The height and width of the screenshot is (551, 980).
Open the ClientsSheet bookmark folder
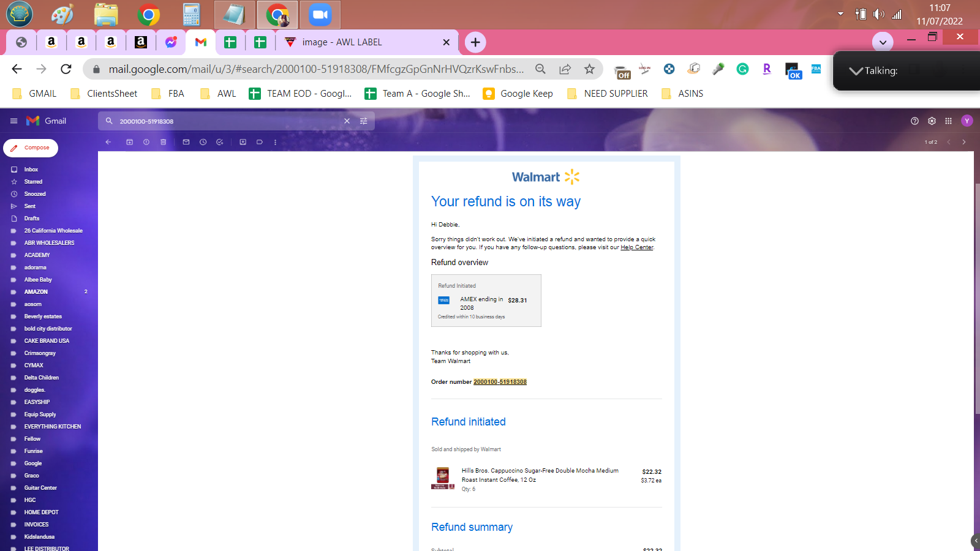pyautogui.click(x=104, y=94)
